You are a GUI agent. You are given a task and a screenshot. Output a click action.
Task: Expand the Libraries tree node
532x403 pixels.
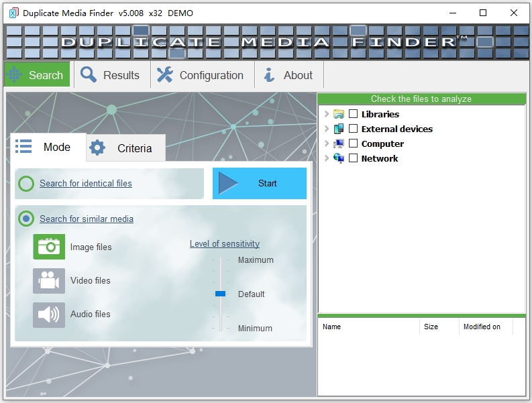click(x=327, y=114)
